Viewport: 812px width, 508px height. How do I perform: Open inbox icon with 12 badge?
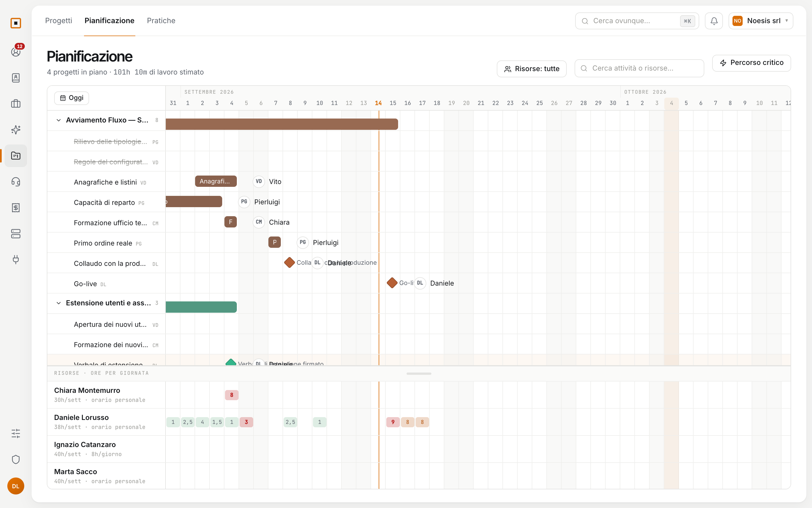16,52
